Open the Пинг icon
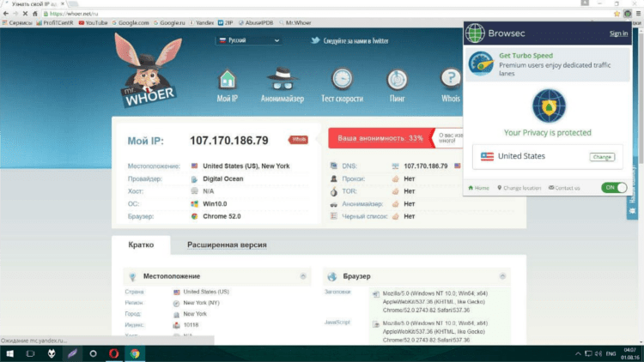 tap(398, 79)
